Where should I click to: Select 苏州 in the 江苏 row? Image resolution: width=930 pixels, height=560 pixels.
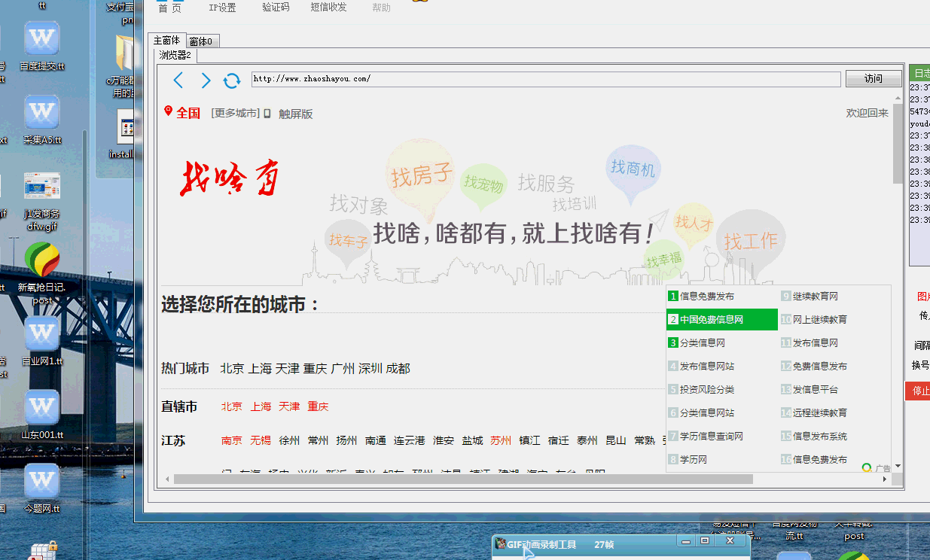pyautogui.click(x=501, y=440)
